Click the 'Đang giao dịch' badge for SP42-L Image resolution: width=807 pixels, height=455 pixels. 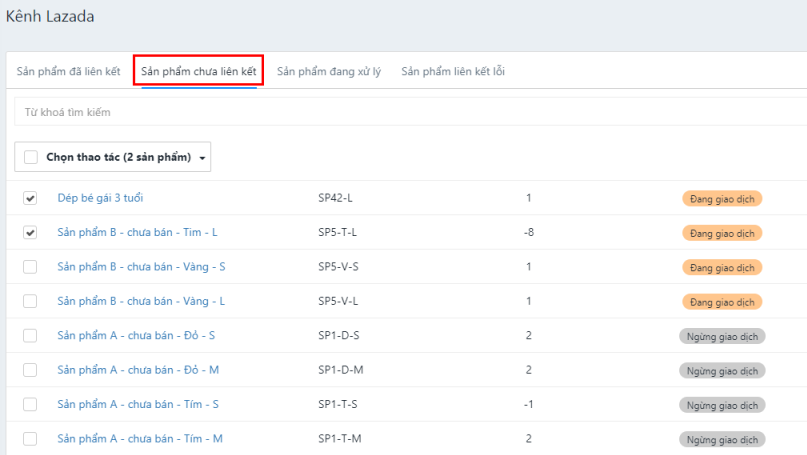click(722, 199)
